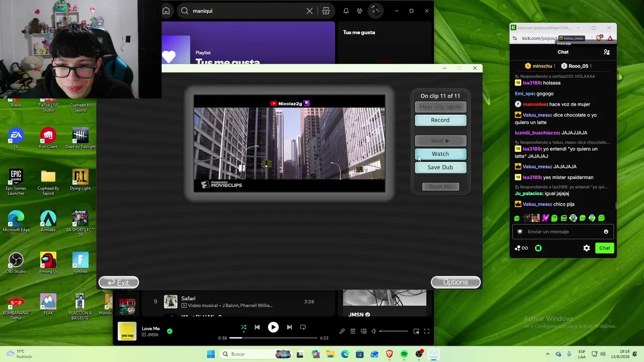Click the Love Me album cover
Image resolution: width=644 pixels, height=362 pixels.
[x=127, y=331]
